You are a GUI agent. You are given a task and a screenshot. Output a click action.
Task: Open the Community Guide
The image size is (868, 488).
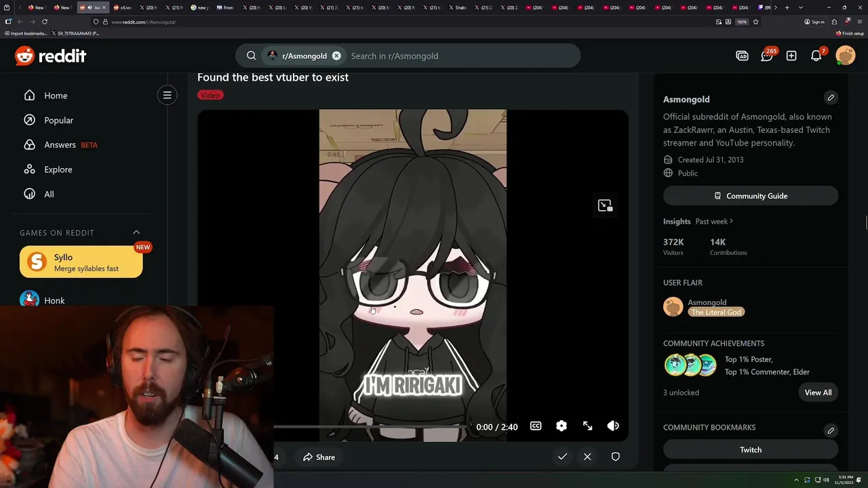tap(751, 196)
